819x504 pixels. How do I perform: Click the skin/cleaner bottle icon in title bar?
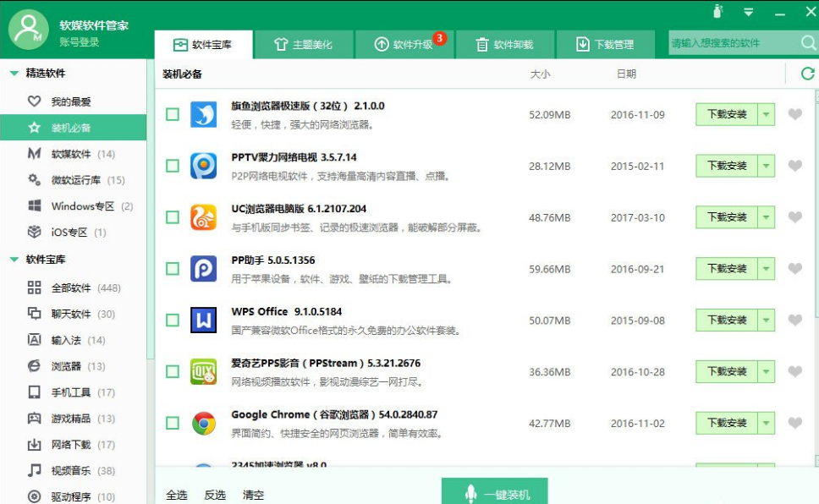[718, 11]
